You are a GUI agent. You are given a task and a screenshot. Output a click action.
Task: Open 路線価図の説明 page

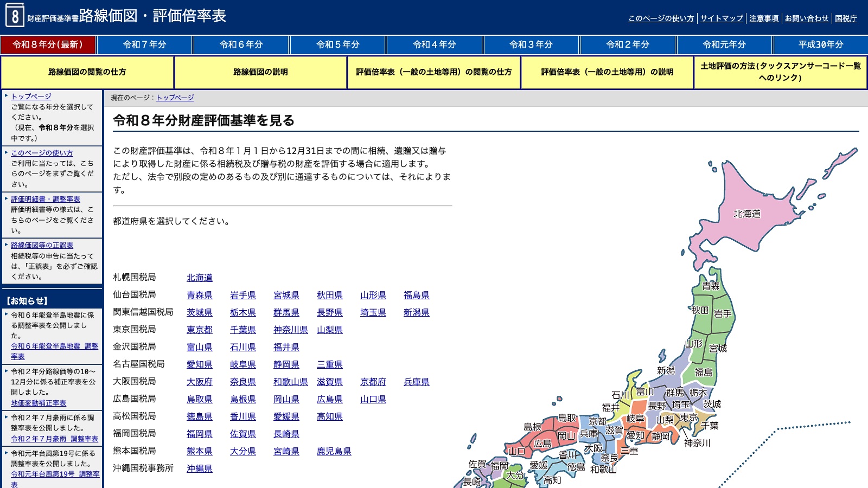pyautogui.click(x=260, y=72)
